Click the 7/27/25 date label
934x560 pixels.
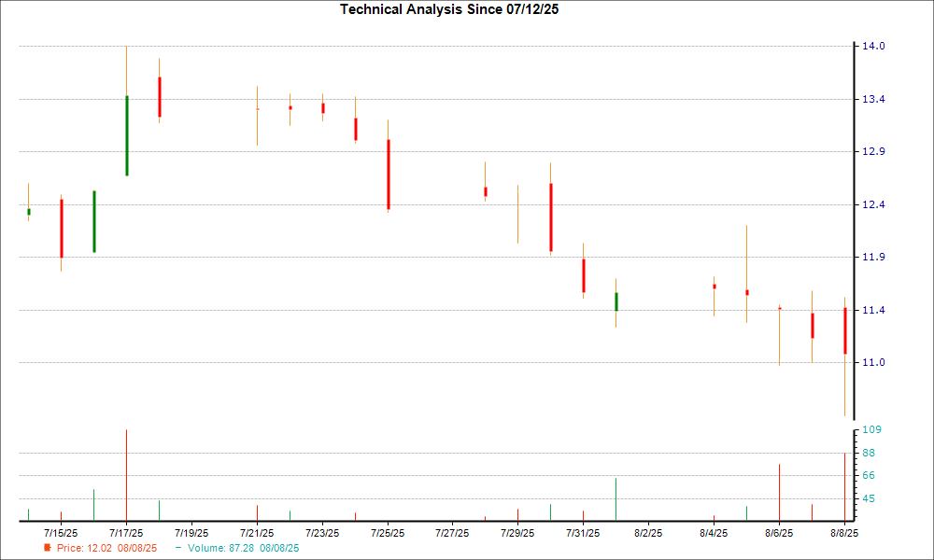452,533
